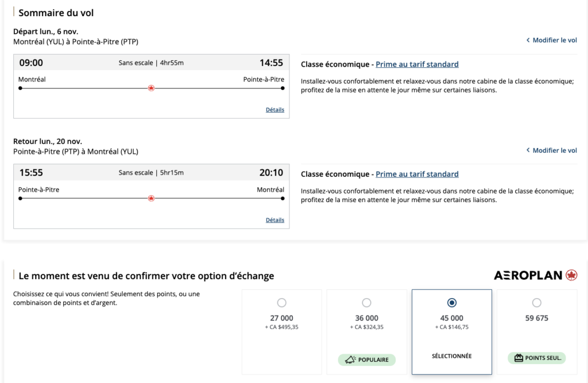The width and height of the screenshot is (588, 383).
Task: Click the 15:55 to 20:10 return flight card
Action: pos(151,208)
